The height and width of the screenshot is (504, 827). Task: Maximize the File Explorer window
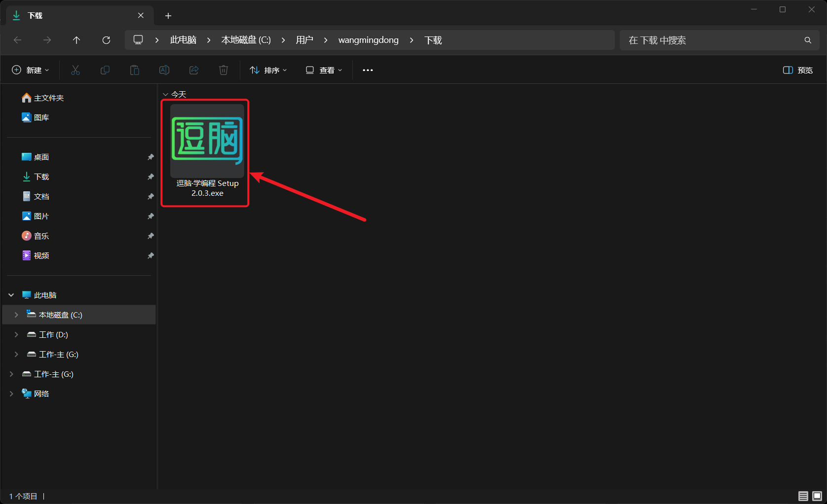click(x=783, y=9)
